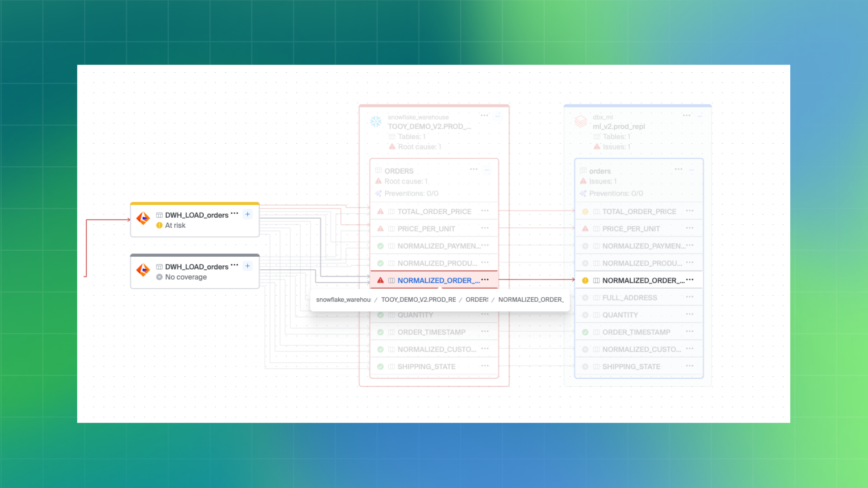This screenshot has height=488, width=868.
Task: Click TOOY_DEMO_V2.PROD_RE breadcrumb segment
Action: point(418,300)
